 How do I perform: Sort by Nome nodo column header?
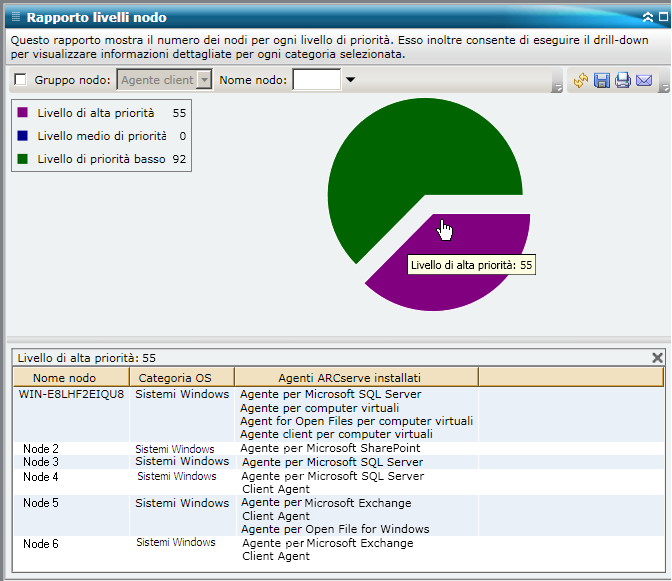[64, 378]
